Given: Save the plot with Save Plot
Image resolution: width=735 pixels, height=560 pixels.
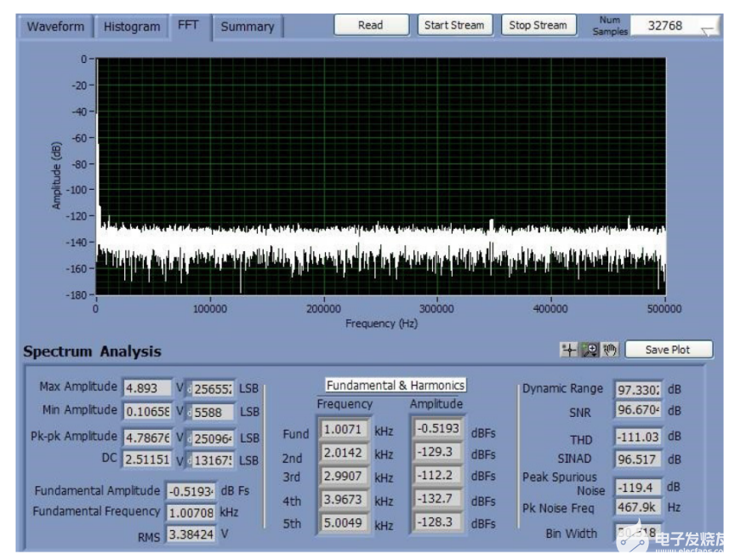Looking at the screenshot, I should tap(667, 350).
